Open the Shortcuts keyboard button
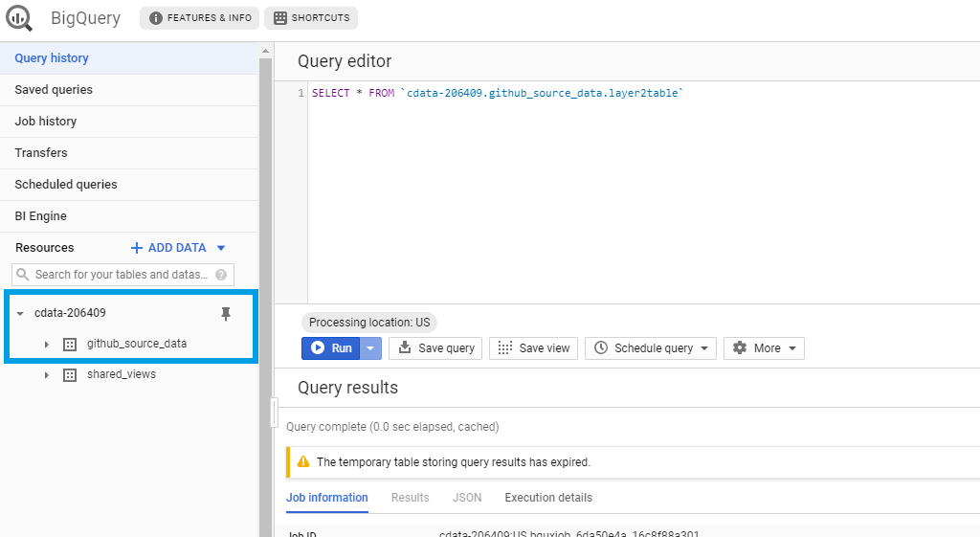This screenshot has height=537, width=980. (x=311, y=18)
